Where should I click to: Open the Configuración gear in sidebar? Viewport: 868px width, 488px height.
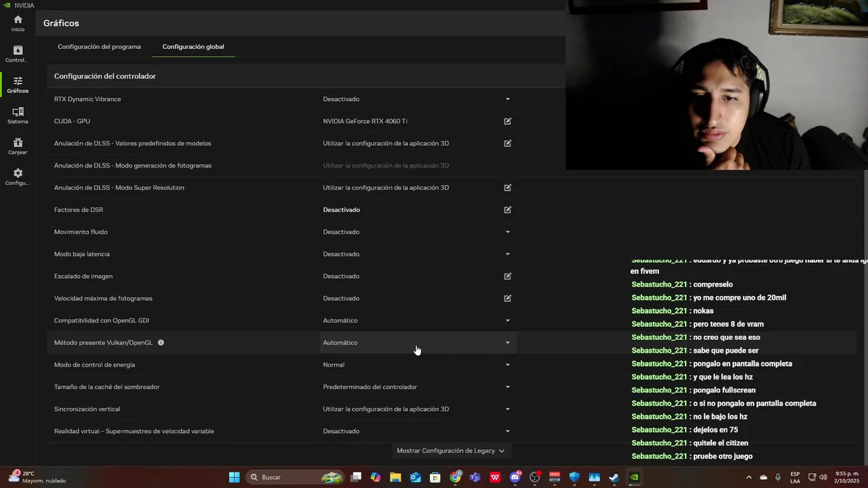pyautogui.click(x=18, y=177)
